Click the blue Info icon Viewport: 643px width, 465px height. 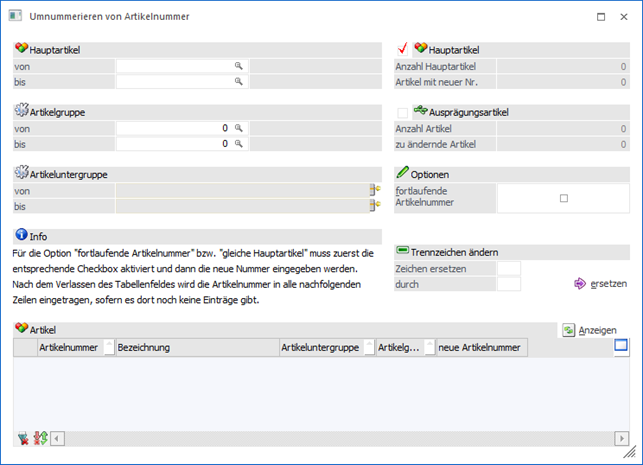click(20, 236)
